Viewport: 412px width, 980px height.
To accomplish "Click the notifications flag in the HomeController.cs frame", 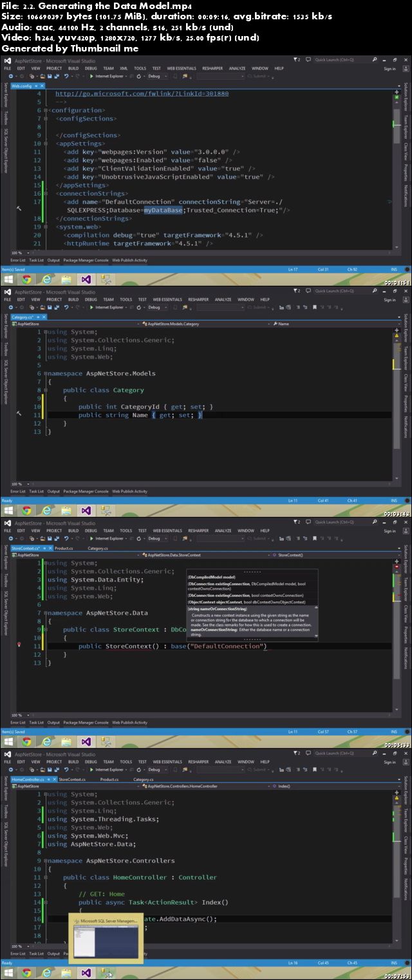I will (x=297, y=753).
